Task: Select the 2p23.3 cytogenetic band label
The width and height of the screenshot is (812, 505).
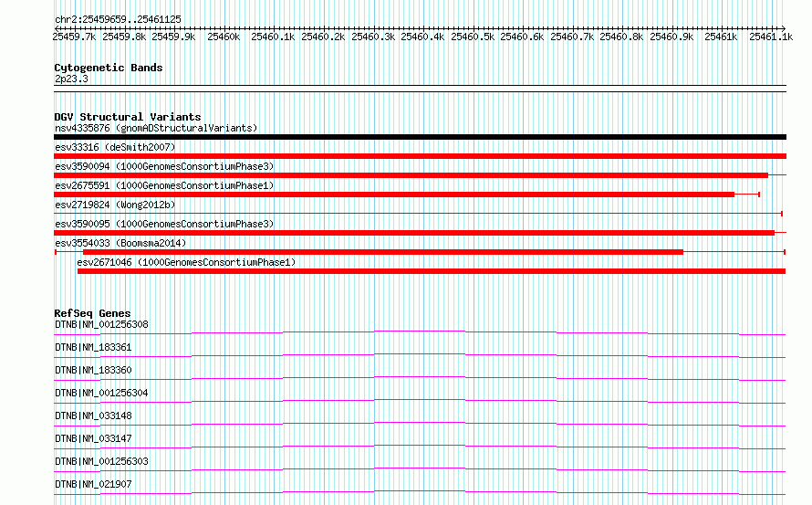Action: click(71, 79)
